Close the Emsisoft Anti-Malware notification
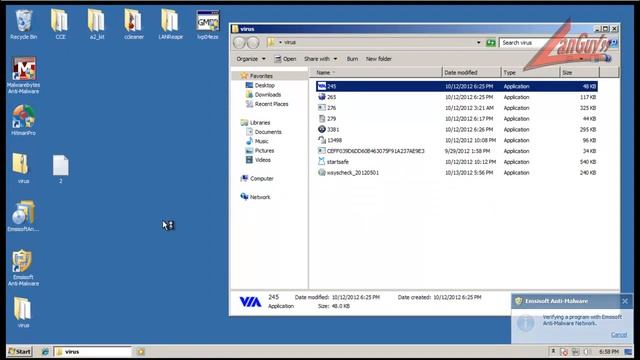The image size is (640, 360). click(625, 301)
